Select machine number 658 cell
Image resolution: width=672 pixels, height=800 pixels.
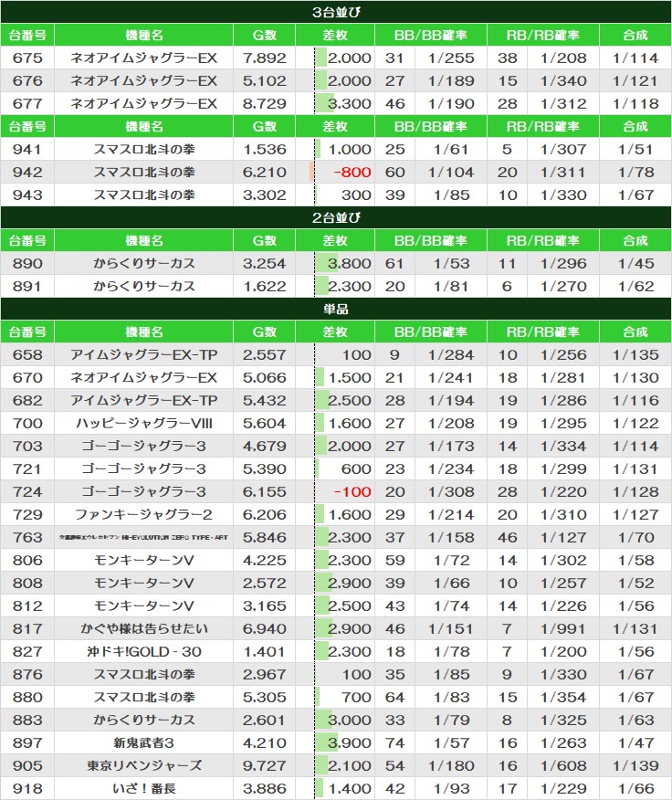(27, 354)
